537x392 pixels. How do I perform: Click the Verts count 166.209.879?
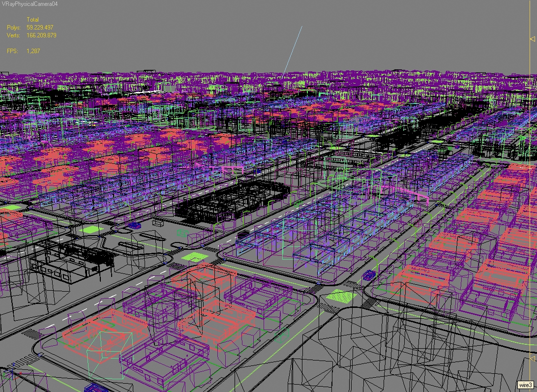(x=41, y=35)
